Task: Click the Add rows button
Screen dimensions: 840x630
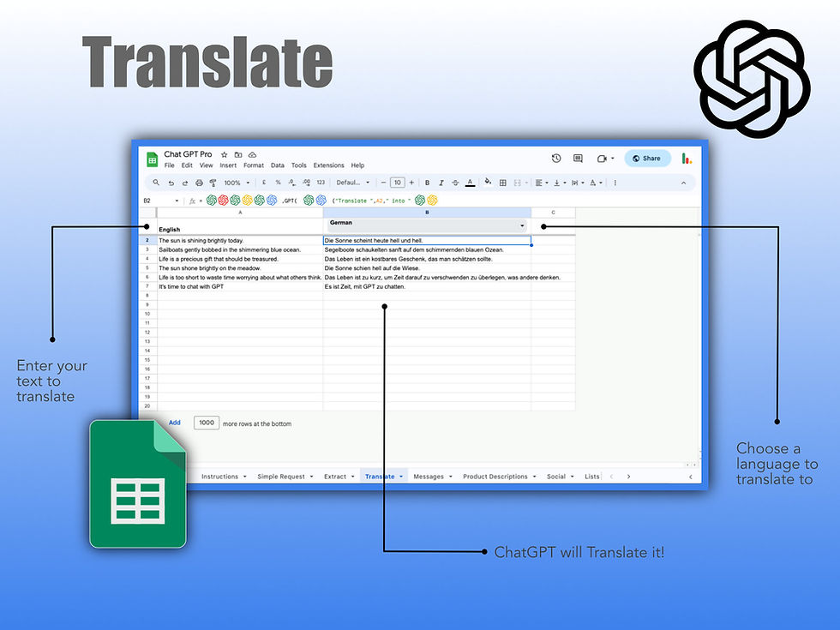Action: coord(175,423)
